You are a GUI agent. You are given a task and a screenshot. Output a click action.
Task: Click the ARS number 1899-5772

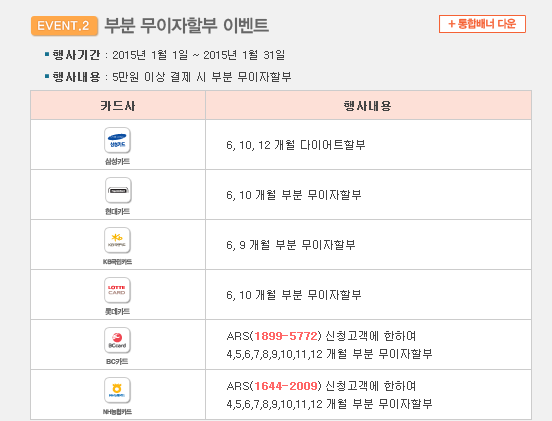(286, 336)
